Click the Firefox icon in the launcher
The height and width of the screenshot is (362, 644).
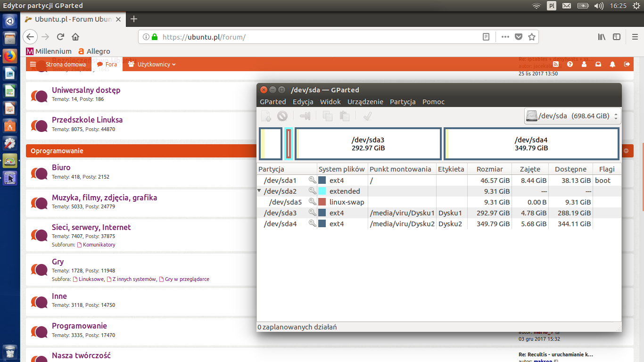tap(10, 57)
